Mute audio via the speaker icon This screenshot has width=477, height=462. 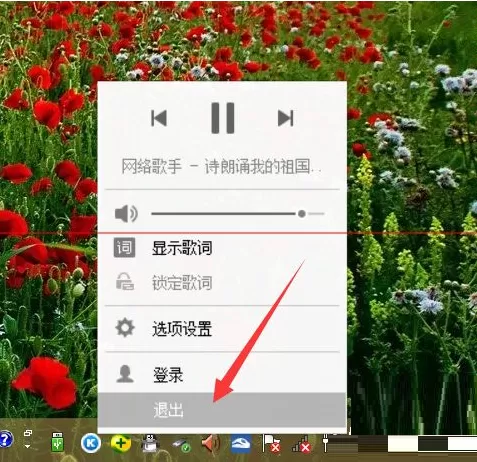click(x=126, y=214)
